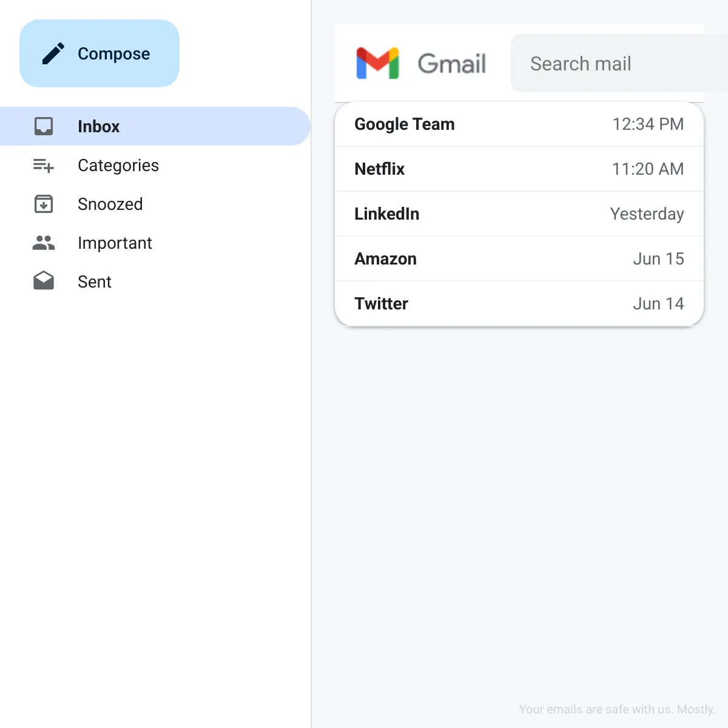Viewport: 728px width, 728px height.
Task: Go to the Snoozed folder label
Action: pos(110,204)
